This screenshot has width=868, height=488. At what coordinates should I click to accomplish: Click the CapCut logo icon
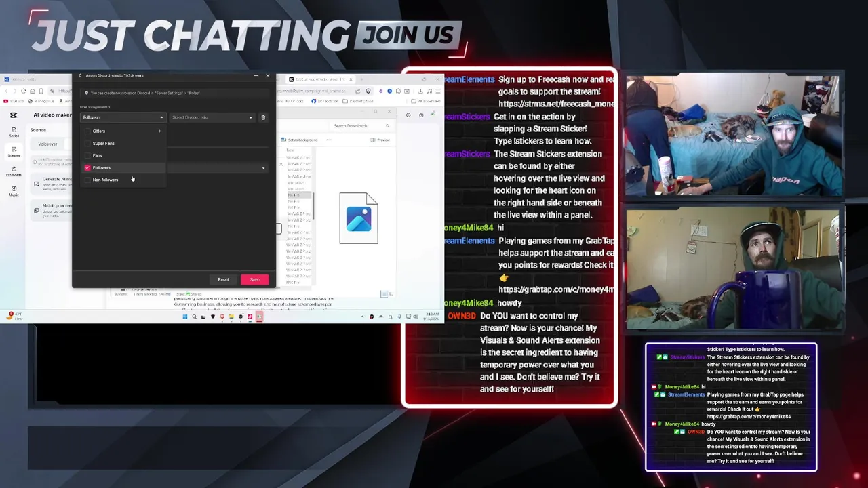pyautogui.click(x=14, y=115)
